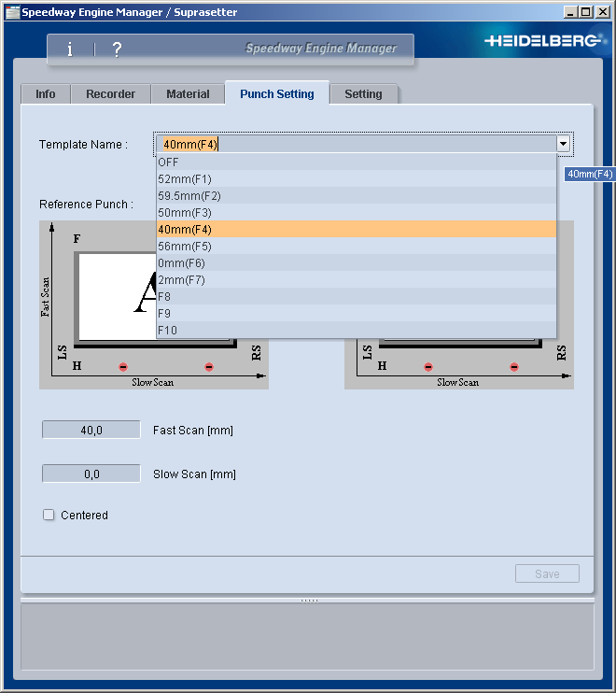The height and width of the screenshot is (693, 616).
Task: Choose F10 template entry
Action: pyautogui.click(x=357, y=330)
